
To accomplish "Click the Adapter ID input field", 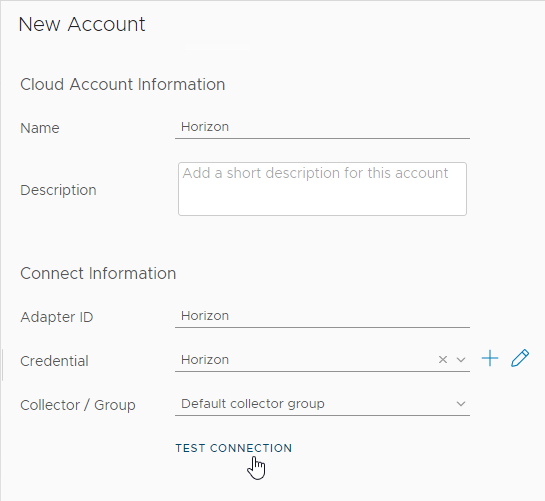I will (x=322, y=316).
